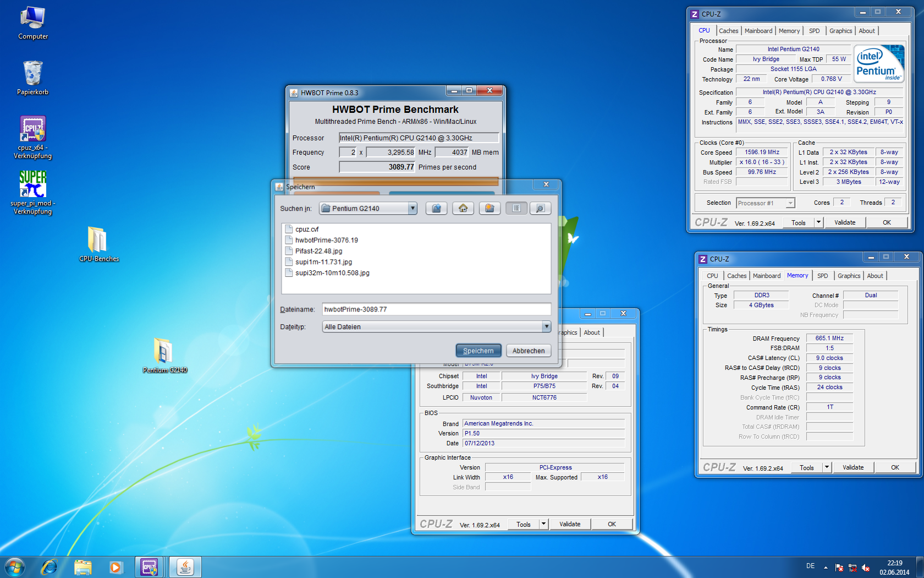Image resolution: width=924 pixels, height=578 pixels.
Task: Click DE language indicator in taskbar
Action: point(810,566)
